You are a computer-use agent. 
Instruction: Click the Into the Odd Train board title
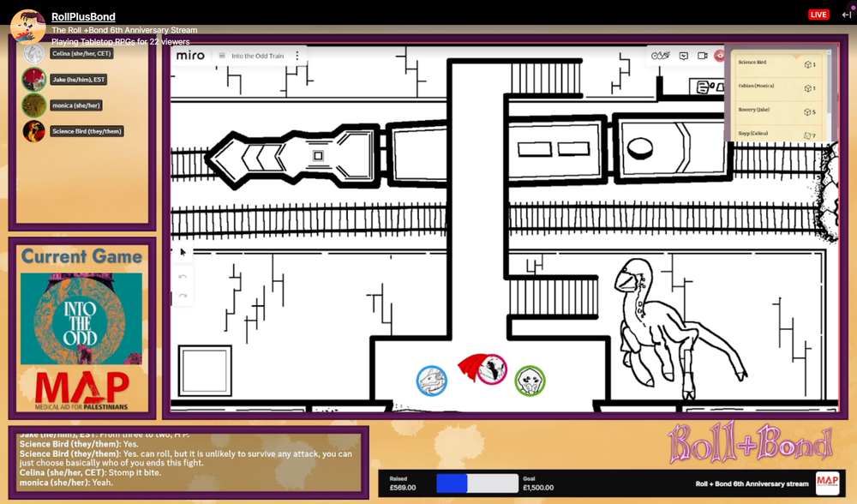(x=257, y=56)
